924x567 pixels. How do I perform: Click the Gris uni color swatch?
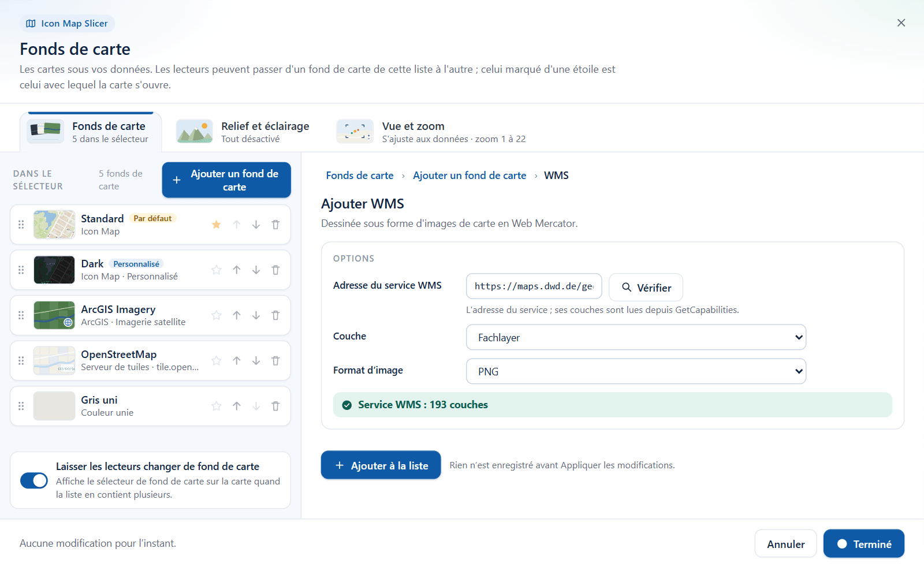pyautogui.click(x=54, y=406)
